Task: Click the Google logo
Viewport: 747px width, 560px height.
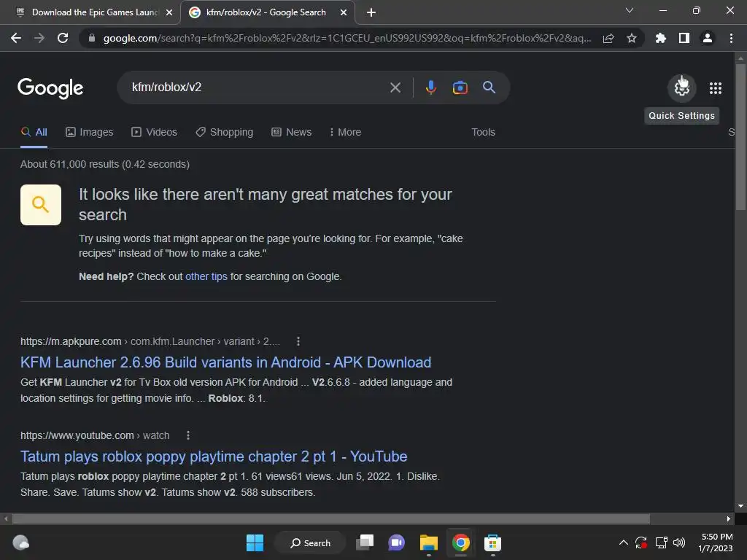Action: [x=50, y=88]
